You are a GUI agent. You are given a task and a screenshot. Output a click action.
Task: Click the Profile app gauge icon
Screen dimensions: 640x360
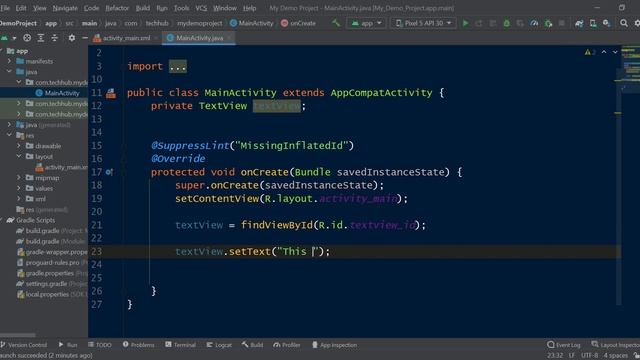534,23
